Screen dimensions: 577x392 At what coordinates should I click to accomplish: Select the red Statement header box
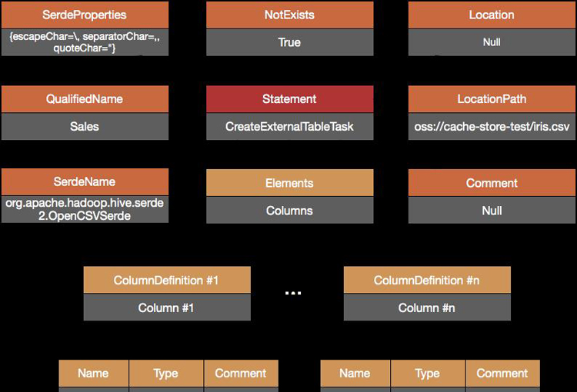tap(289, 99)
